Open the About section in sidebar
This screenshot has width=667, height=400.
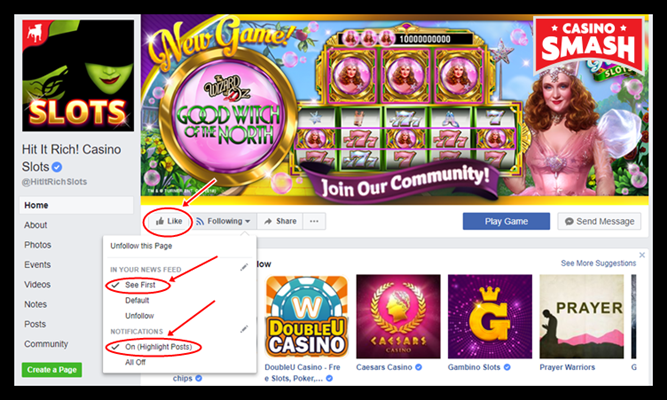pos(36,225)
